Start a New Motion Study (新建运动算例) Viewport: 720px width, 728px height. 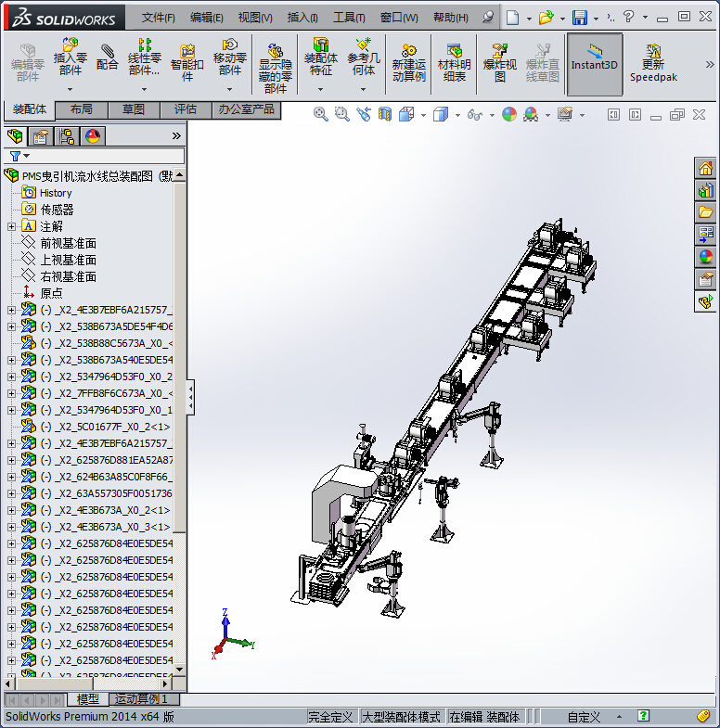point(409,63)
